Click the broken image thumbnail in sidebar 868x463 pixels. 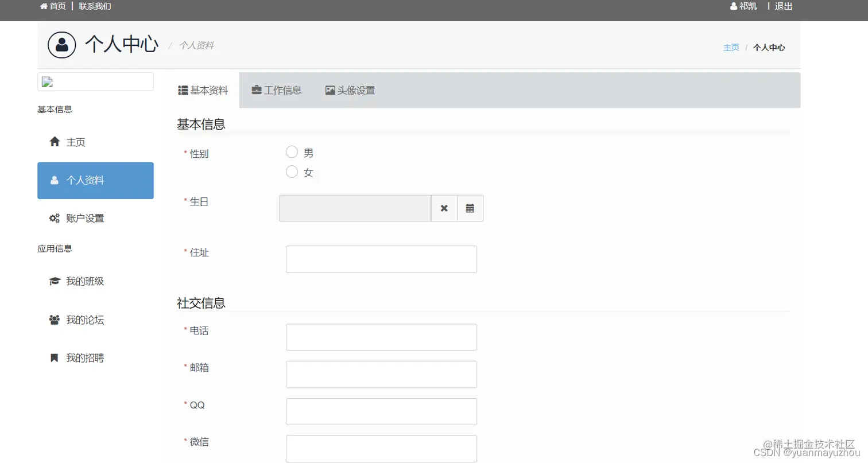click(47, 82)
